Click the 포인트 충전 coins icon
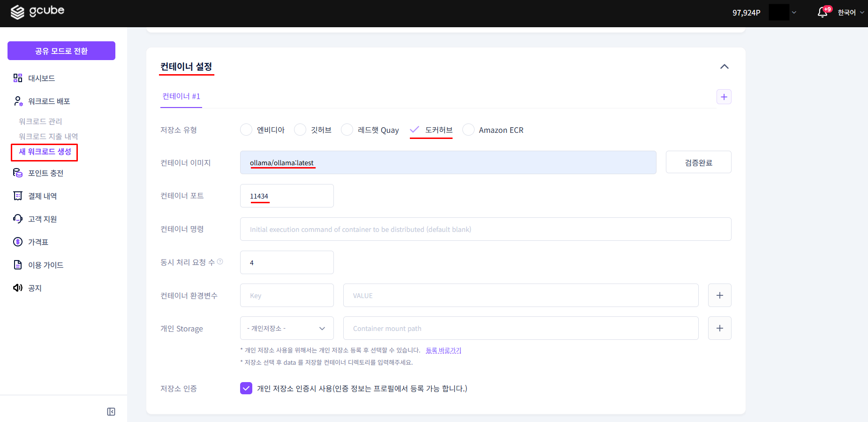The height and width of the screenshot is (422, 868). 18,173
